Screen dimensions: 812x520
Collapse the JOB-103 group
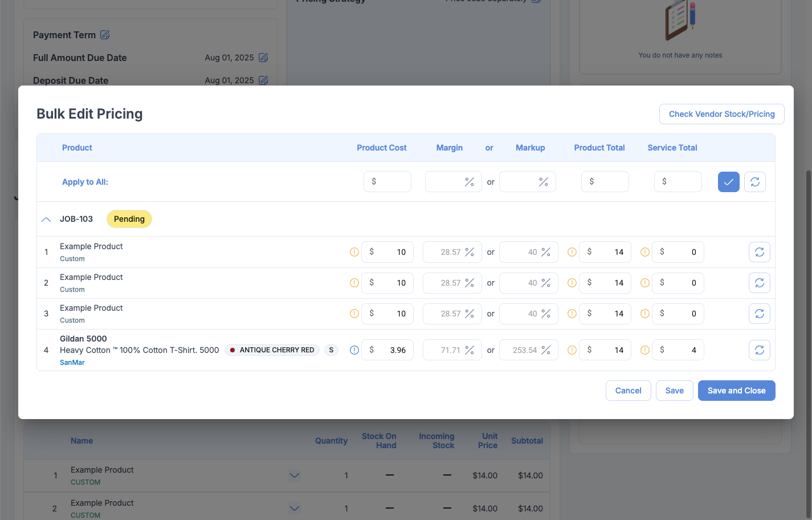tap(47, 220)
